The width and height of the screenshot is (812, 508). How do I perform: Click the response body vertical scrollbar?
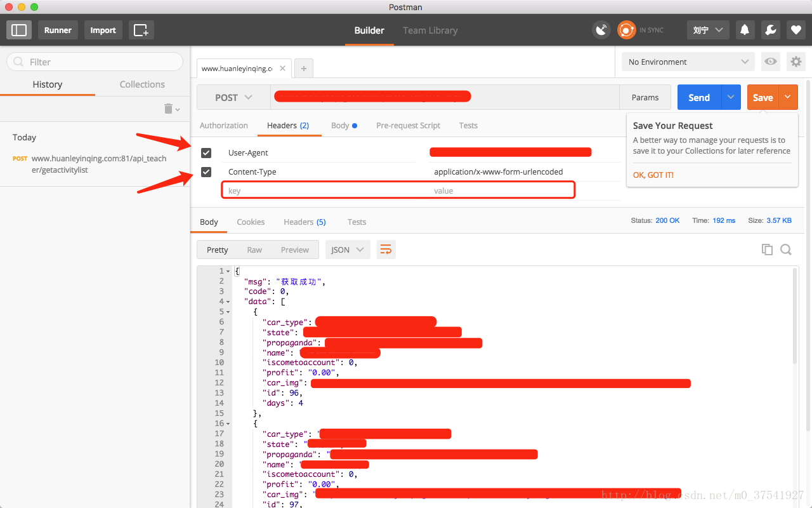point(796,316)
